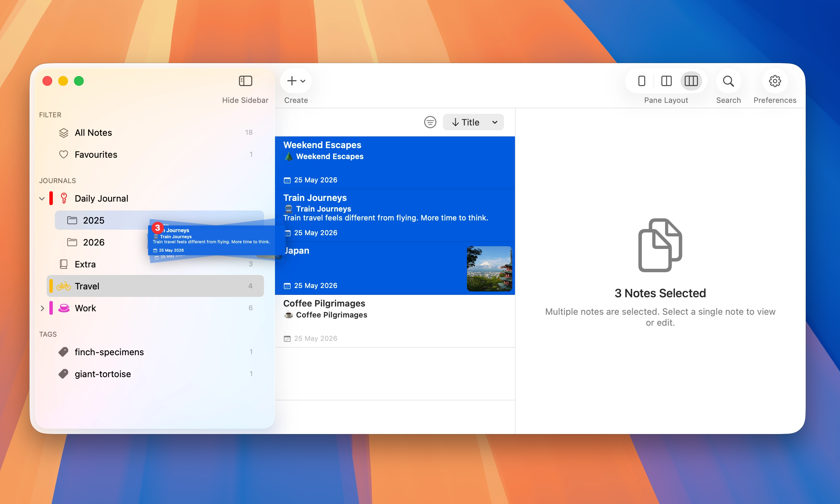Screen dimensions: 840x504
Task: Click the Japan note photo thumbnail
Action: point(489,269)
